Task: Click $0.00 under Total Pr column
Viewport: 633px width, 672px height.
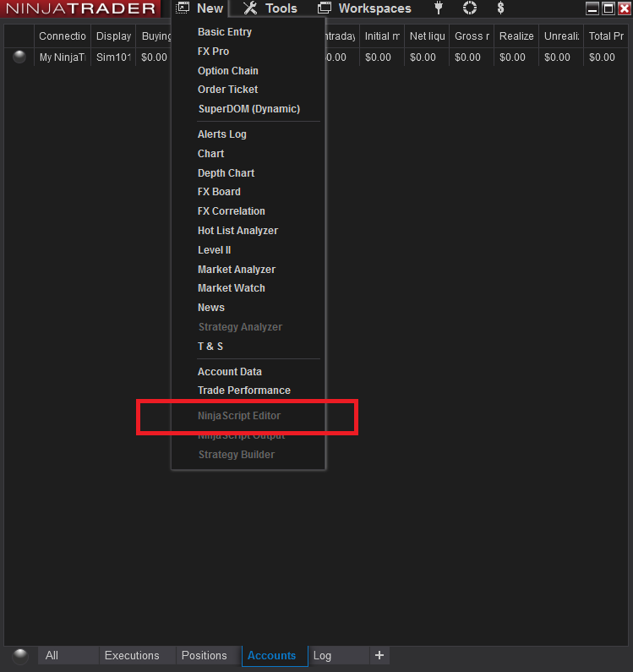Action: (602, 57)
